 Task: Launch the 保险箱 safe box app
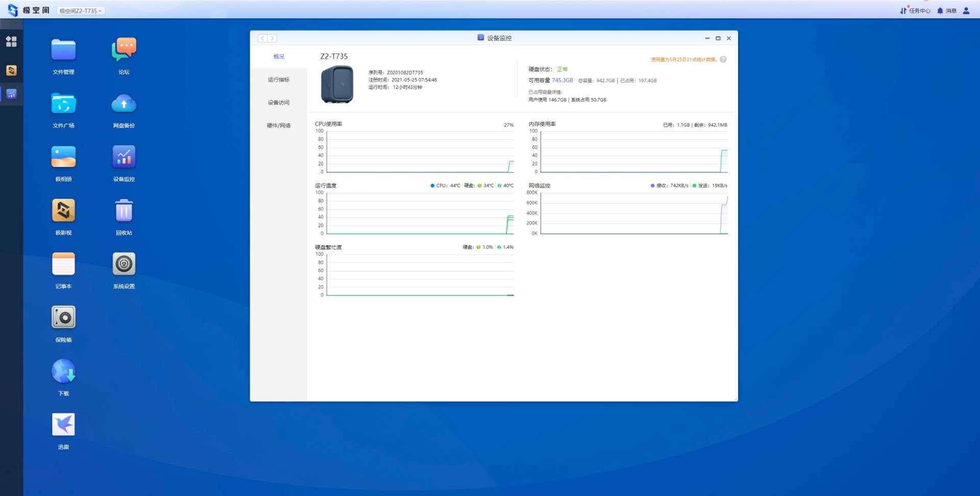(63, 318)
